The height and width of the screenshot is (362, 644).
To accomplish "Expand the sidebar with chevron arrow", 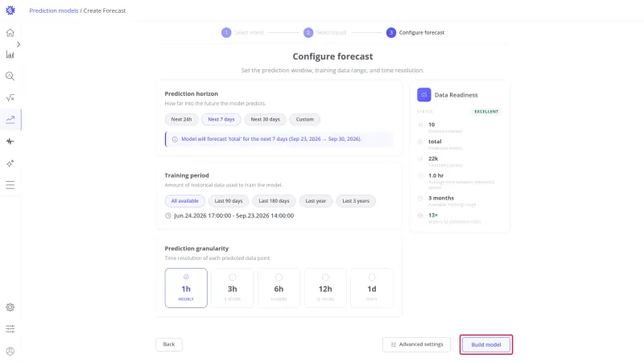I will click(19, 44).
